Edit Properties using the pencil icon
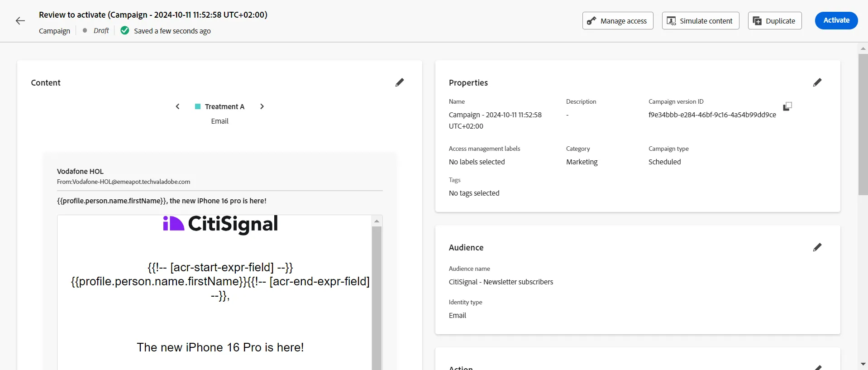The height and width of the screenshot is (370, 868). pos(817,82)
